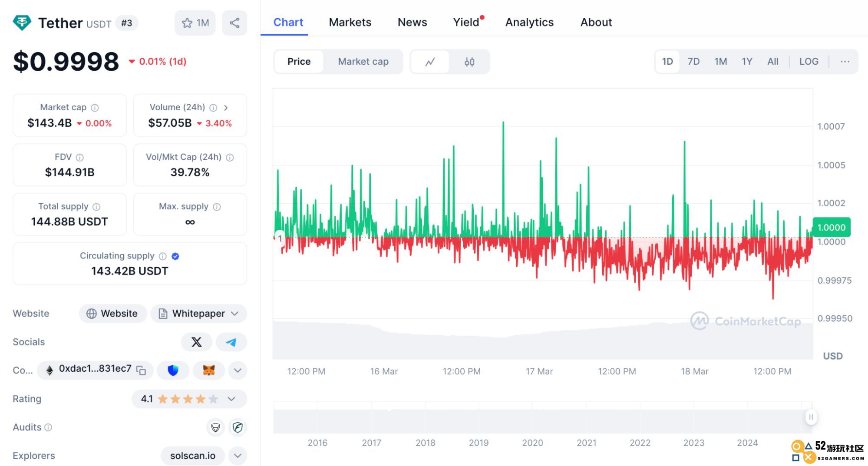The height and width of the screenshot is (466, 868).
Task: Click the #3 rank badge
Action: 127,23
